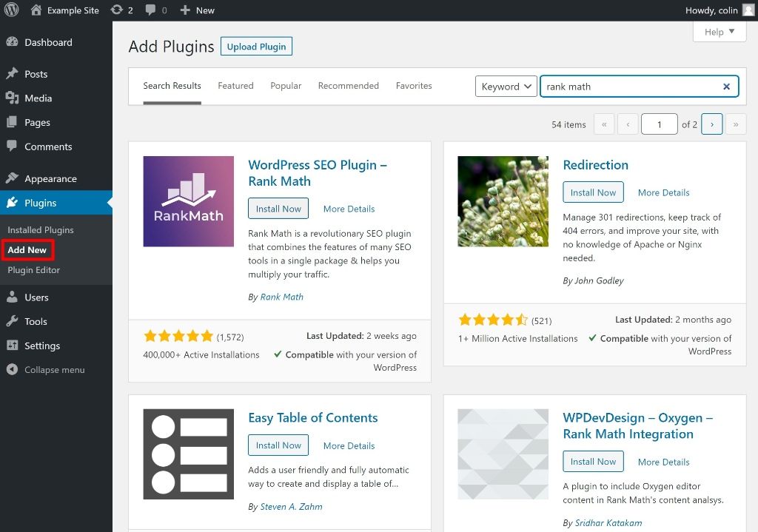The width and height of the screenshot is (758, 532).
Task: Open Add New plugins submenu item
Action: (27, 250)
